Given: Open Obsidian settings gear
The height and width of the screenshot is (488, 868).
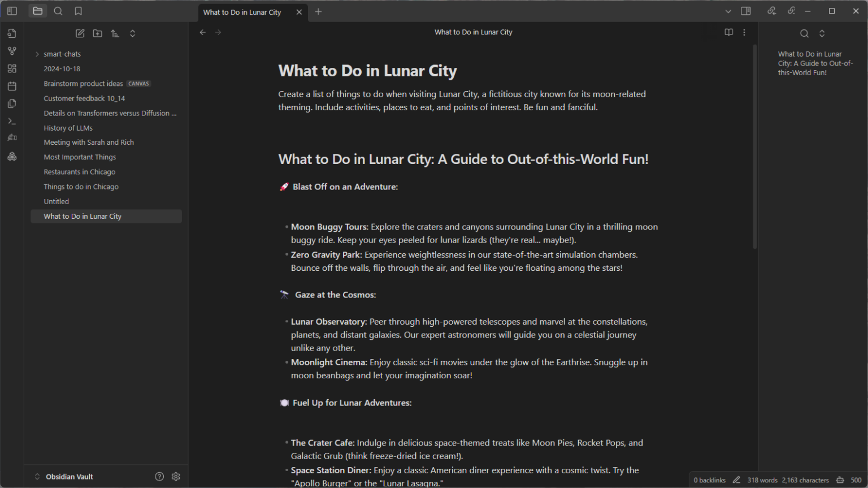Looking at the screenshot, I should click(x=176, y=477).
